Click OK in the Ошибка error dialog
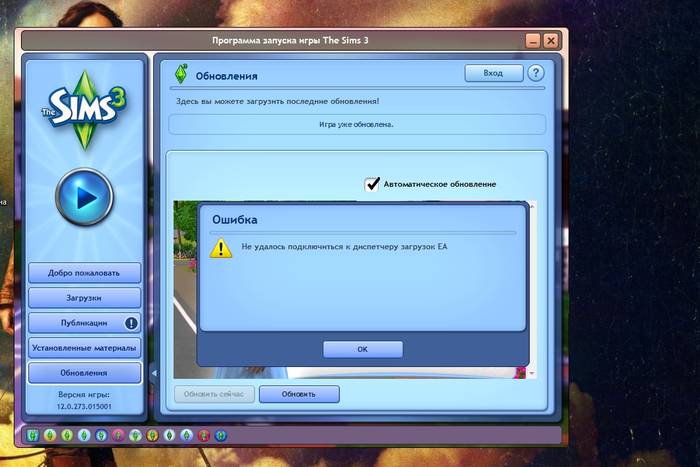The height and width of the screenshot is (467, 700). (x=363, y=349)
